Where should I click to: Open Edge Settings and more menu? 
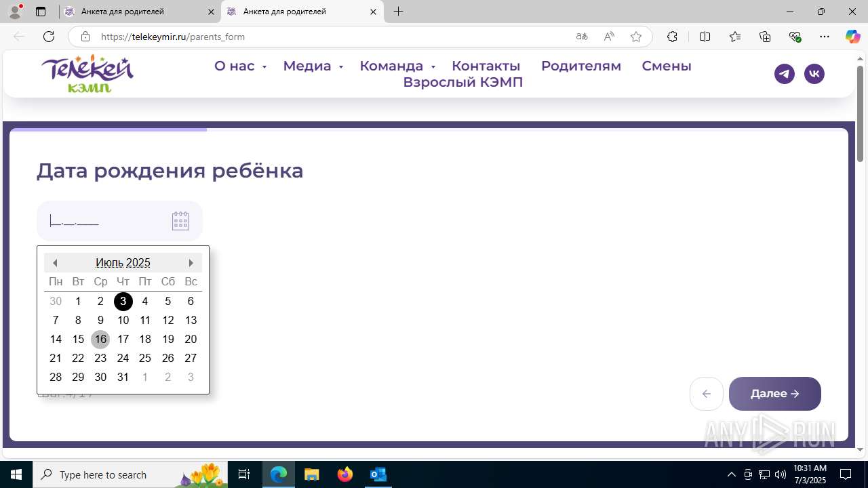(x=825, y=37)
